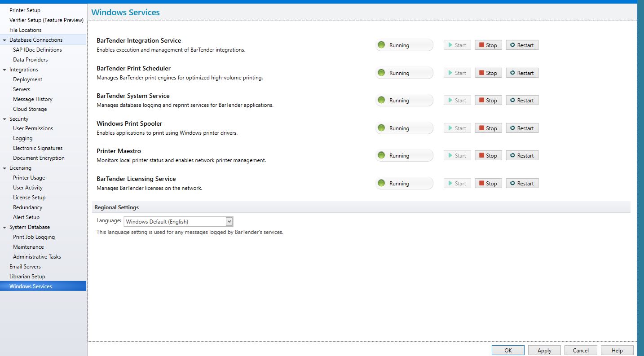The image size is (644, 356).
Task: Click green status light of Integration Service
Action: pyautogui.click(x=381, y=45)
